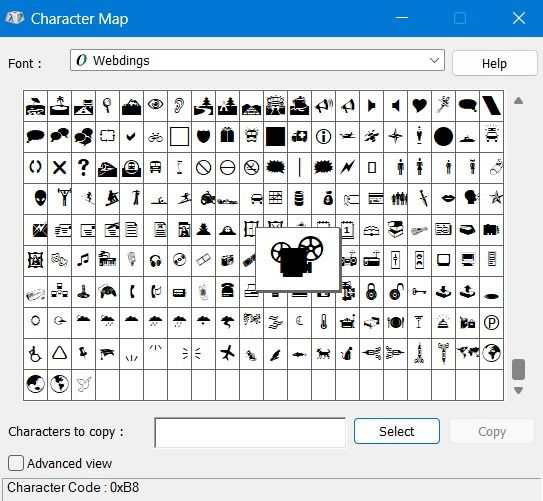The width and height of the screenshot is (543, 501).
Task: Pick the closed padlock character
Action: click(371, 292)
